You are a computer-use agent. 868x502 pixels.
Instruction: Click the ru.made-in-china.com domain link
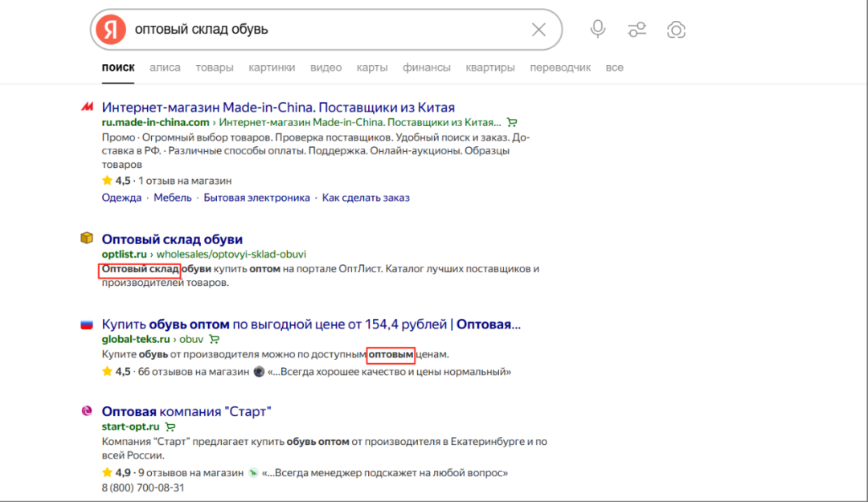point(156,122)
